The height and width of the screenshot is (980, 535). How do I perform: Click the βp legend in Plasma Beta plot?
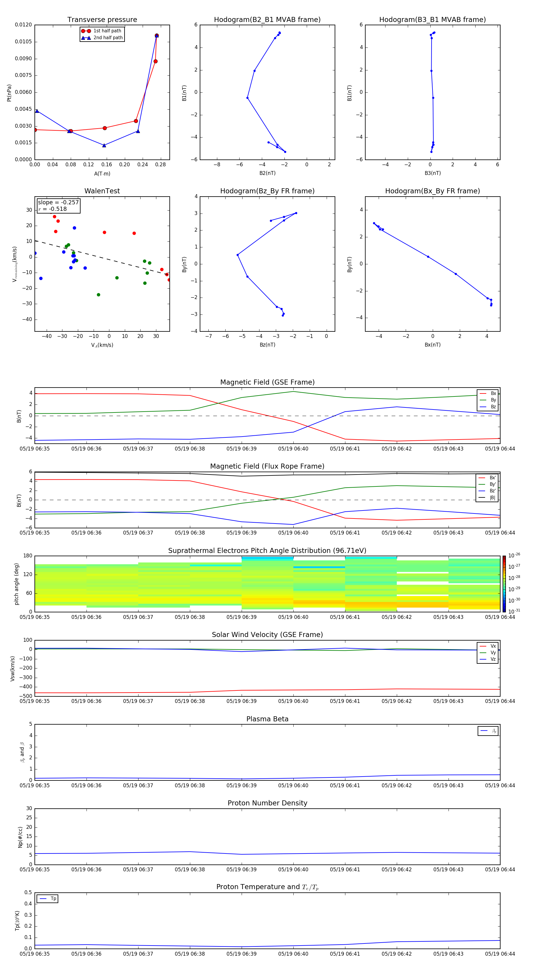coord(488,731)
